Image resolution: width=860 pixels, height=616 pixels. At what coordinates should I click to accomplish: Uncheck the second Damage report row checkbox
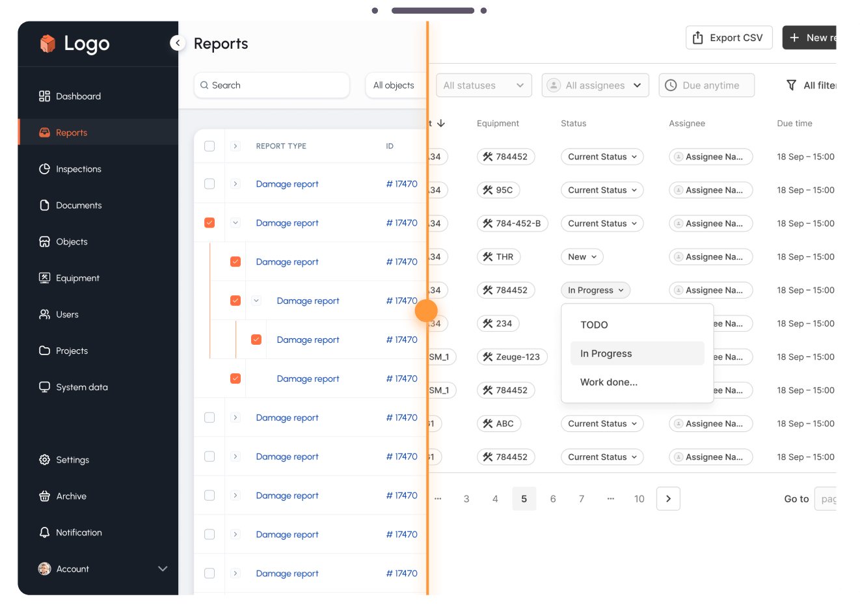pos(209,222)
